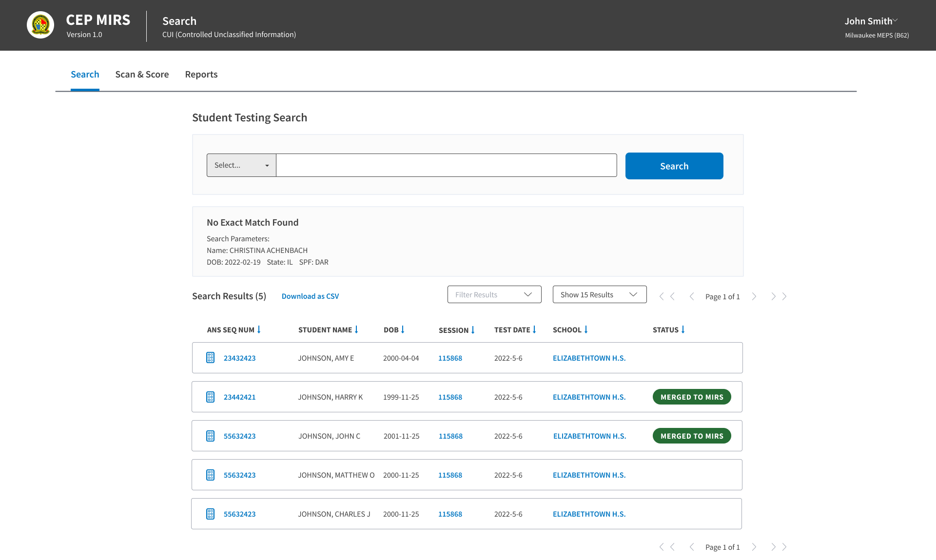Go to next page in top pagination
This screenshot has width=936, height=560.
click(754, 296)
